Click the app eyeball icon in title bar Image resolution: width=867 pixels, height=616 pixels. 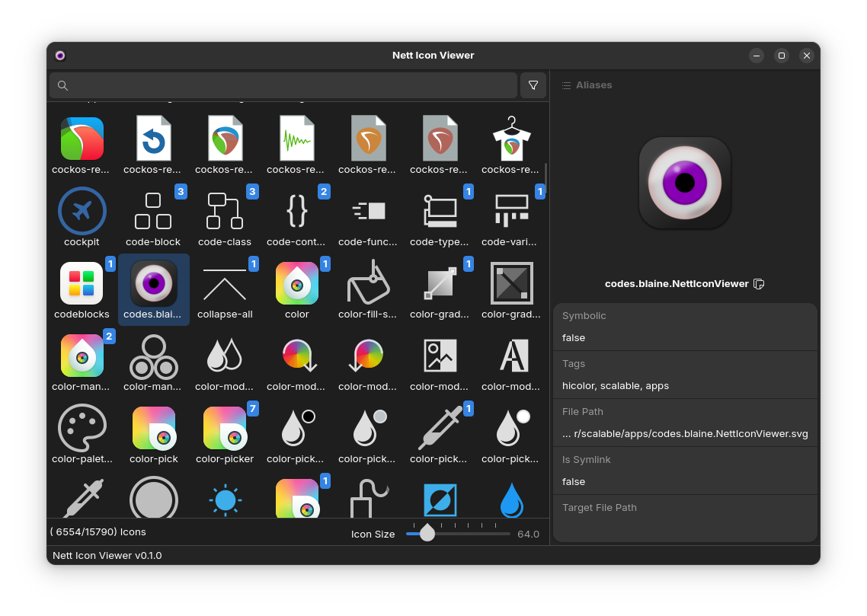60,56
